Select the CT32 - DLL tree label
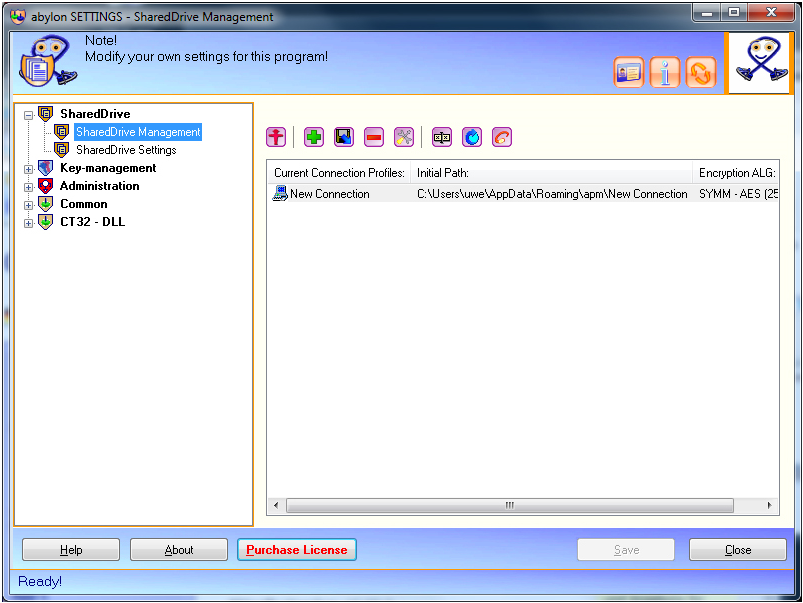This screenshot has height=603, width=803. point(92,222)
